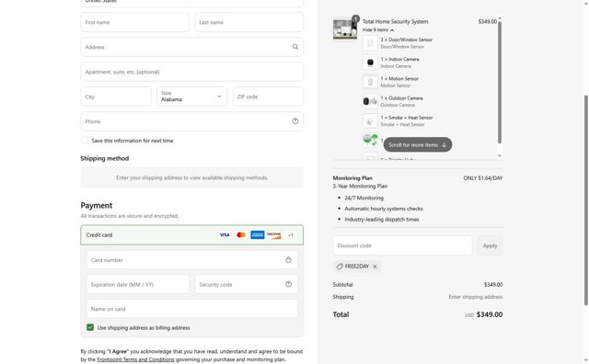
Task: Open the Frontpoint Terms and Conditions link
Action: coord(135,359)
